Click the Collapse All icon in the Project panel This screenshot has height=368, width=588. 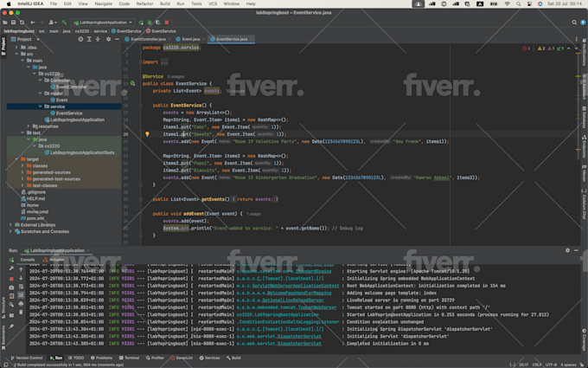pos(98,39)
